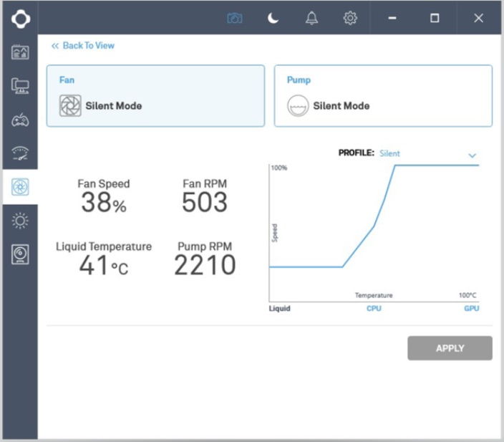The width and height of the screenshot is (504, 442).
Task: Click the app logo at top-left
Action: click(x=20, y=19)
